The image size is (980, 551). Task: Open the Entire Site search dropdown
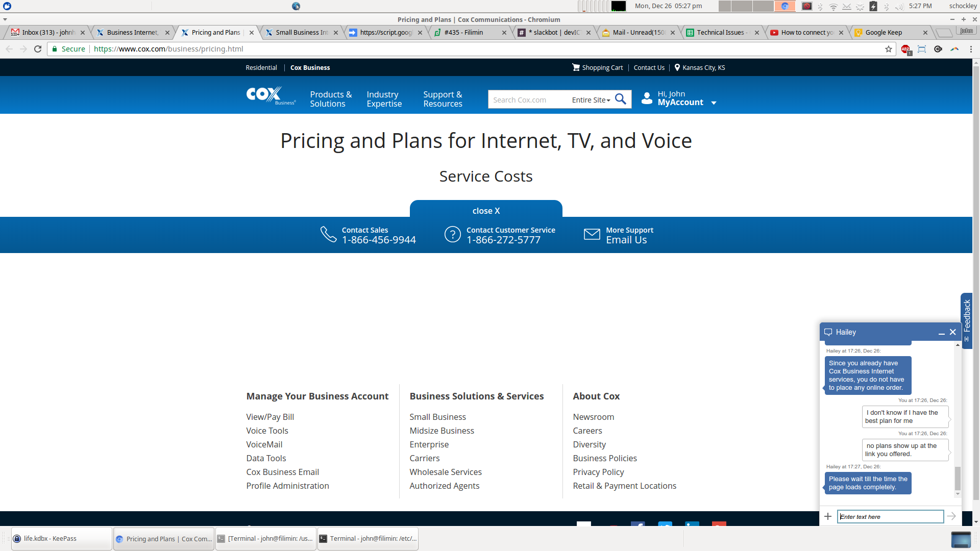pyautogui.click(x=591, y=100)
